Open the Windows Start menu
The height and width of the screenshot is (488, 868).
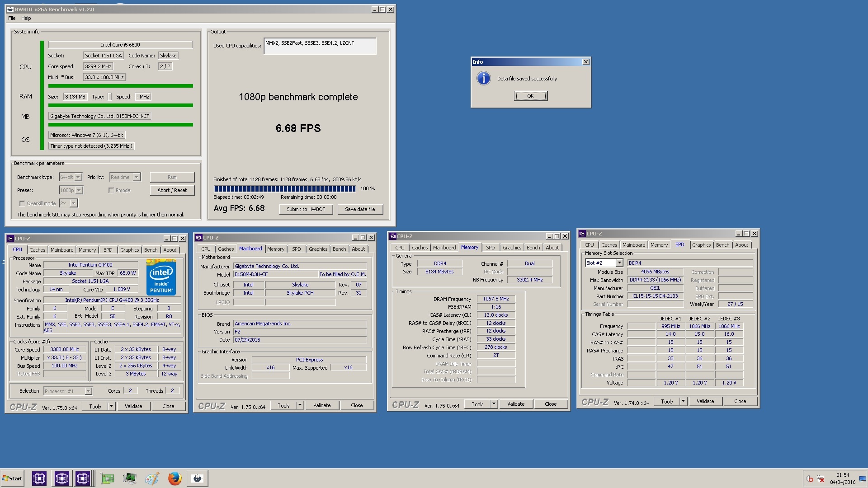pyautogui.click(x=12, y=478)
